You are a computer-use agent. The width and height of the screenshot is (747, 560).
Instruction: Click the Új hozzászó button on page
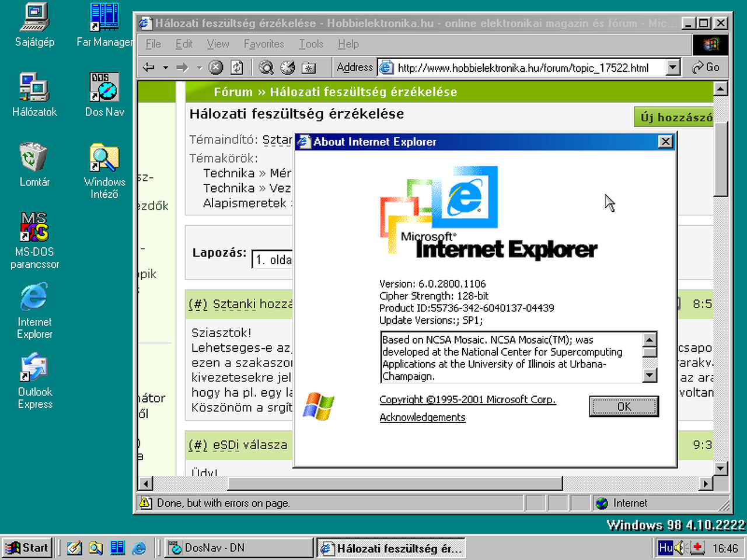click(x=674, y=117)
